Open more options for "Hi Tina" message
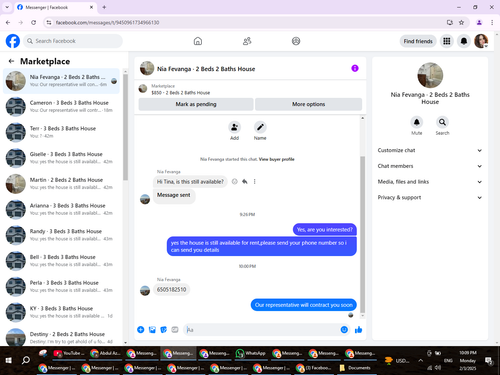The width and height of the screenshot is (500, 375). point(254,182)
